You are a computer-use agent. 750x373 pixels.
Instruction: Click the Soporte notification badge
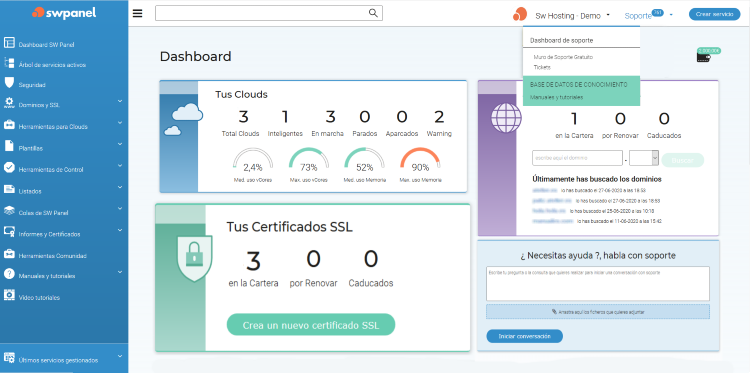pos(658,12)
